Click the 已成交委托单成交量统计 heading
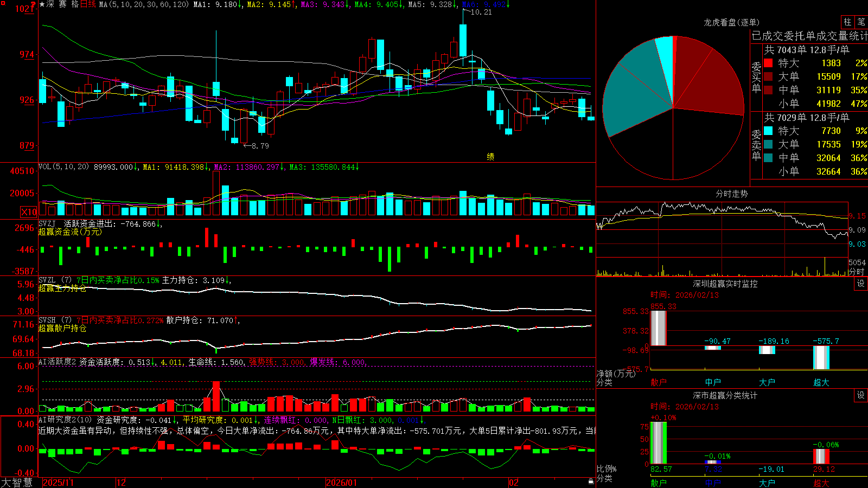 point(809,36)
